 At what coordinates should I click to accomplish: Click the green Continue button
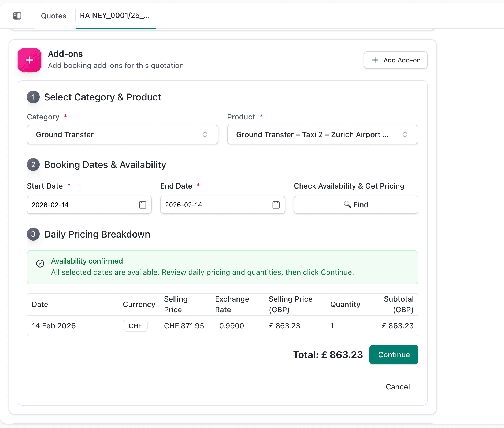click(394, 355)
